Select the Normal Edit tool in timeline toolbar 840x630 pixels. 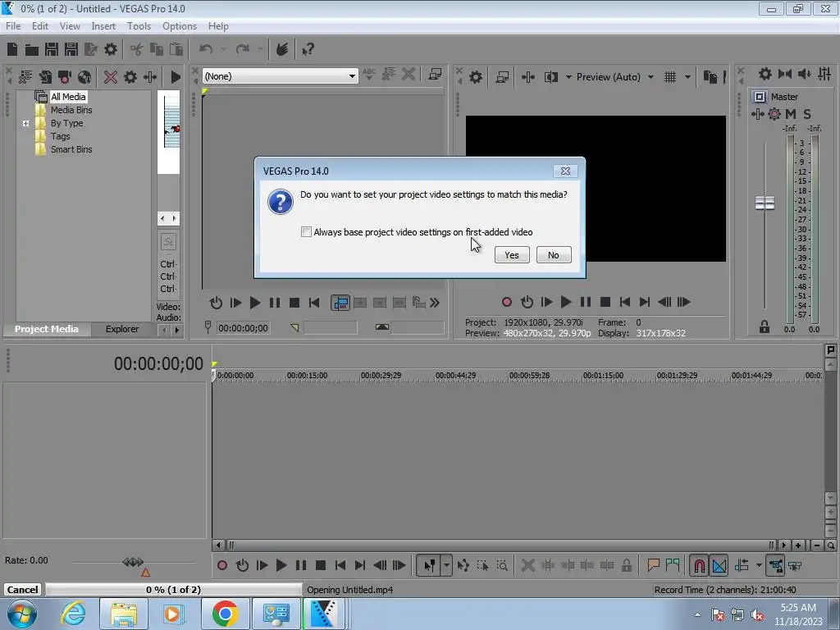point(430,565)
